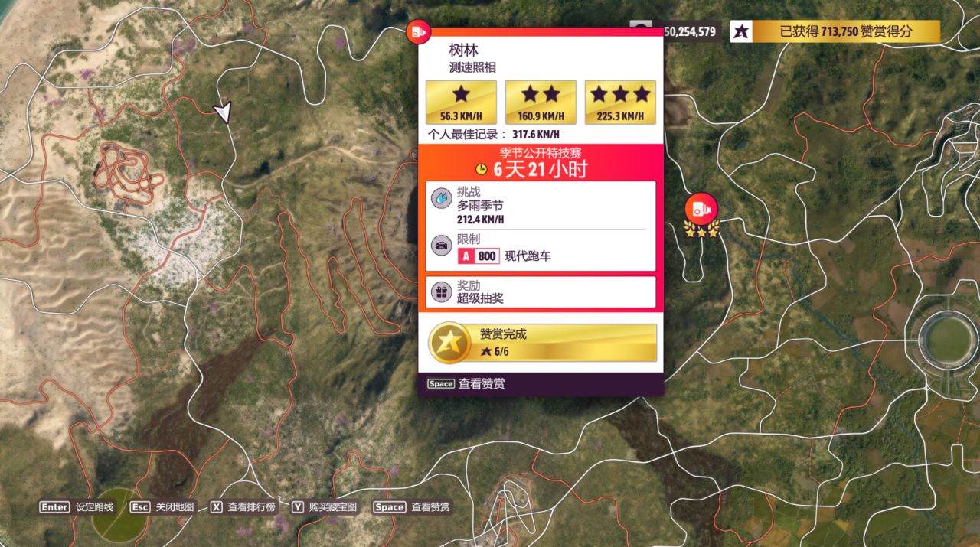The image size is (980, 547).
Task: Select the two-star 160.9 KM/H badge
Action: [x=541, y=102]
